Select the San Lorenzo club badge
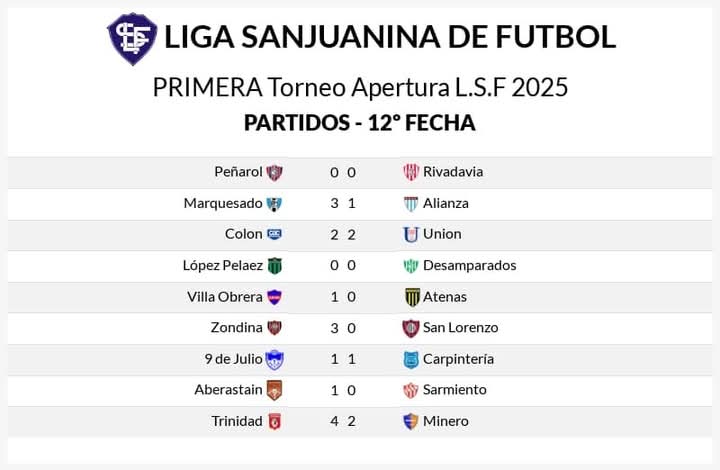The width and height of the screenshot is (720, 470). 411,328
